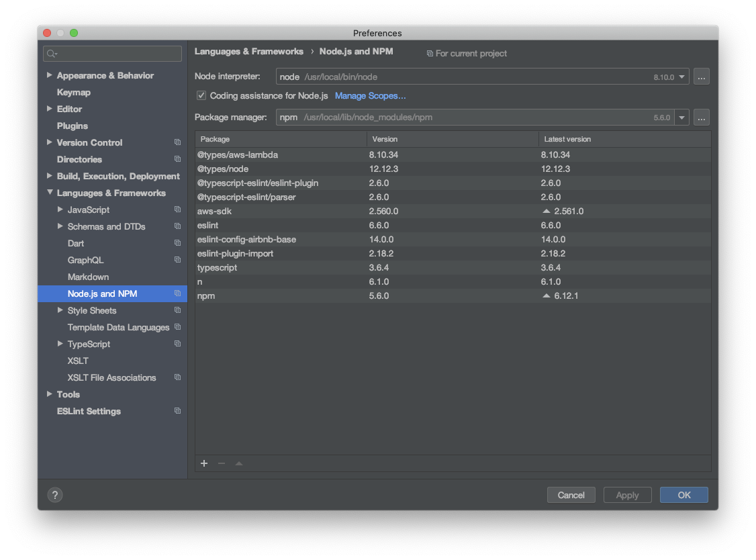
Task: Click the Manage Scopes link
Action: pyautogui.click(x=371, y=95)
